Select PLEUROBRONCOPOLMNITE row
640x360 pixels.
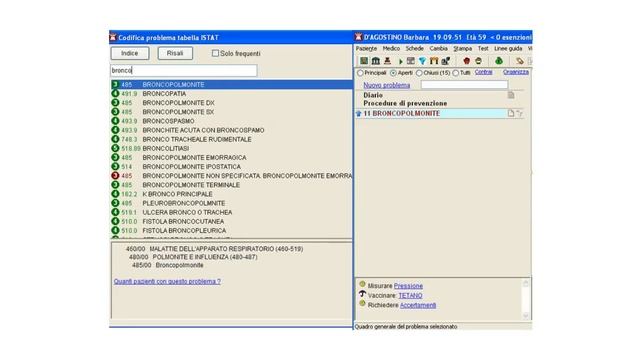point(231,203)
